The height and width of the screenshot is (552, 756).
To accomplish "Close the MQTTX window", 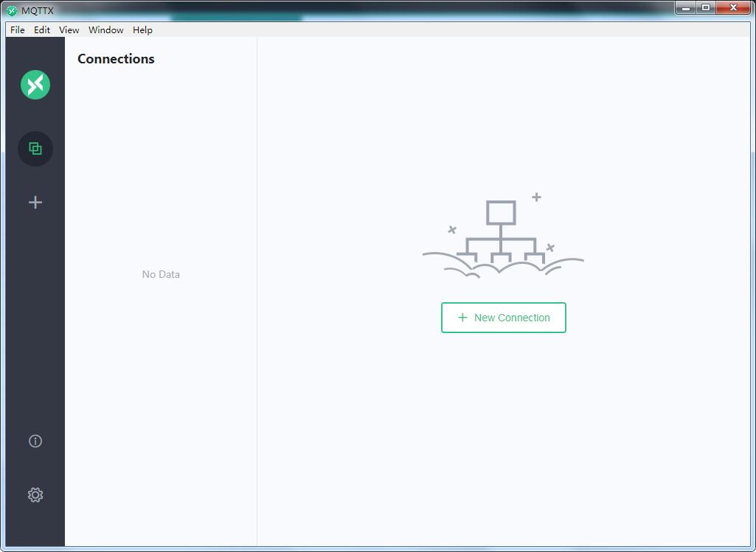I will (733, 8).
